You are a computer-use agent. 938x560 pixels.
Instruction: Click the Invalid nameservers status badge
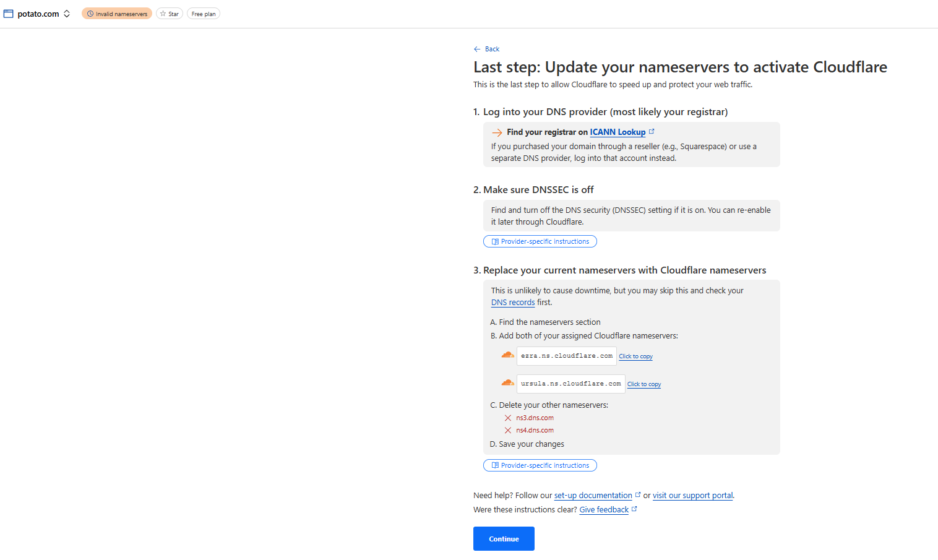[117, 14]
